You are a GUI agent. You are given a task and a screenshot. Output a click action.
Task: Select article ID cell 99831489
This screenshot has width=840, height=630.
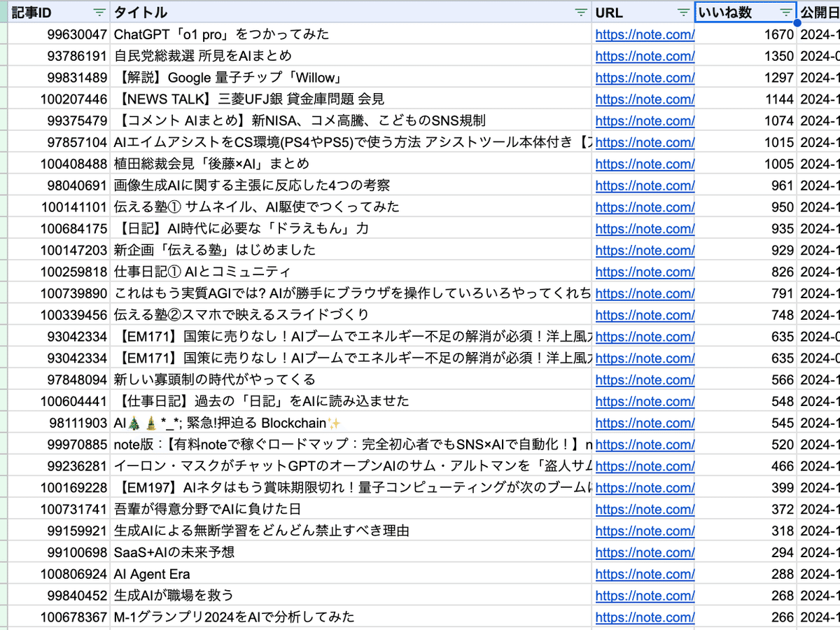point(59,78)
